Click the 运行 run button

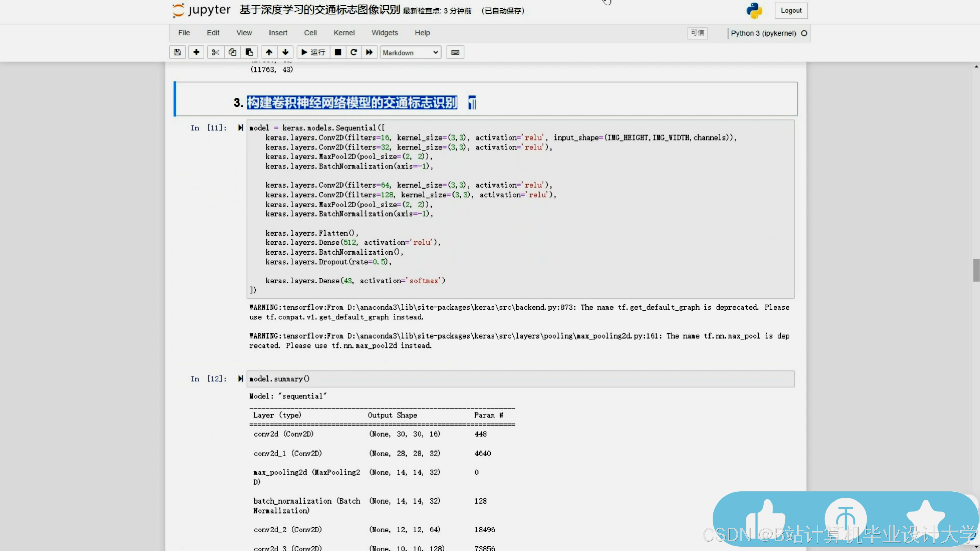tap(313, 53)
